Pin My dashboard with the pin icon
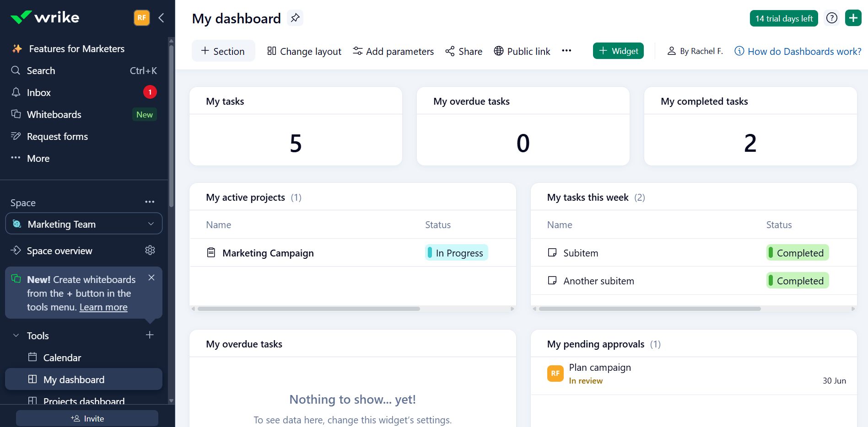868x427 pixels. point(295,18)
